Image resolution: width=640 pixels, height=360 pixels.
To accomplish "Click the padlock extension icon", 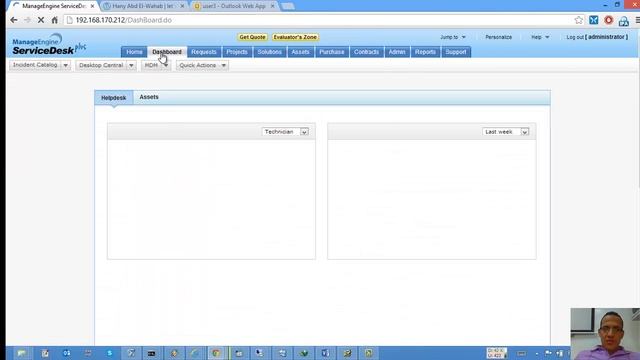I will pyautogui.click(x=624, y=21).
